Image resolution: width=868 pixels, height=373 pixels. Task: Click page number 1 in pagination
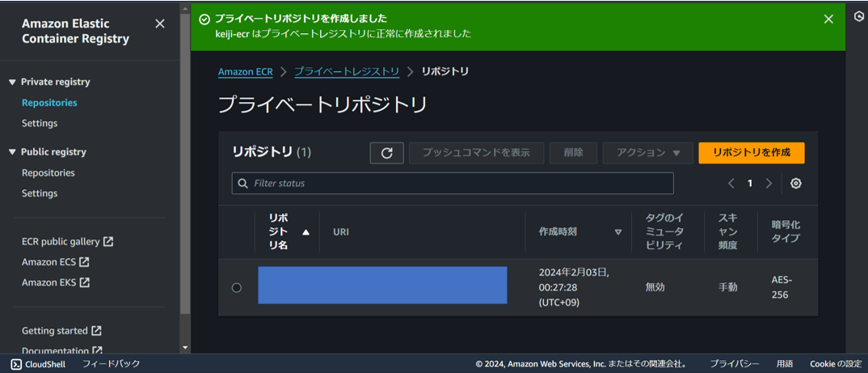click(x=749, y=184)
